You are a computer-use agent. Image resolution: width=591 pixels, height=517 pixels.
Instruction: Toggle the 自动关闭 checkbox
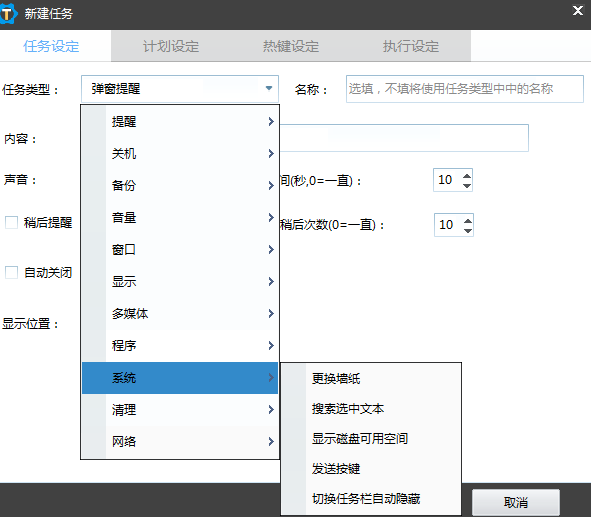[11, 272]
